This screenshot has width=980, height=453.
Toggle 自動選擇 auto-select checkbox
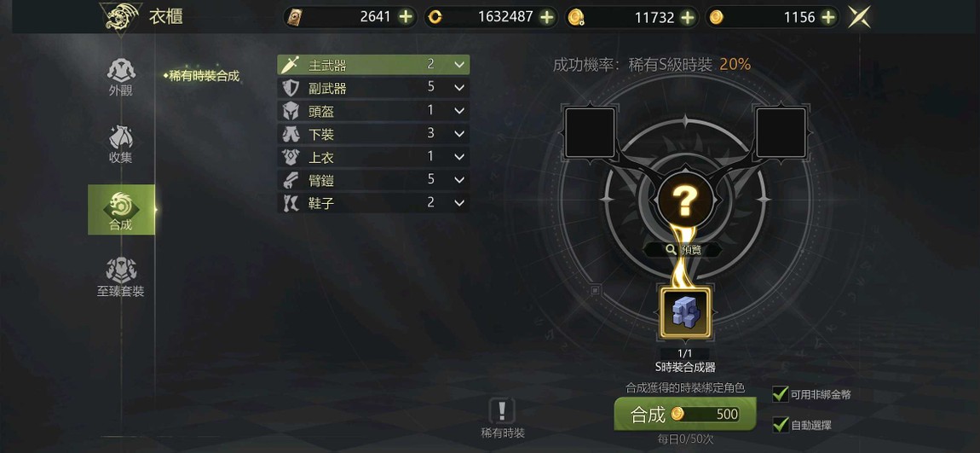point(780,425)
